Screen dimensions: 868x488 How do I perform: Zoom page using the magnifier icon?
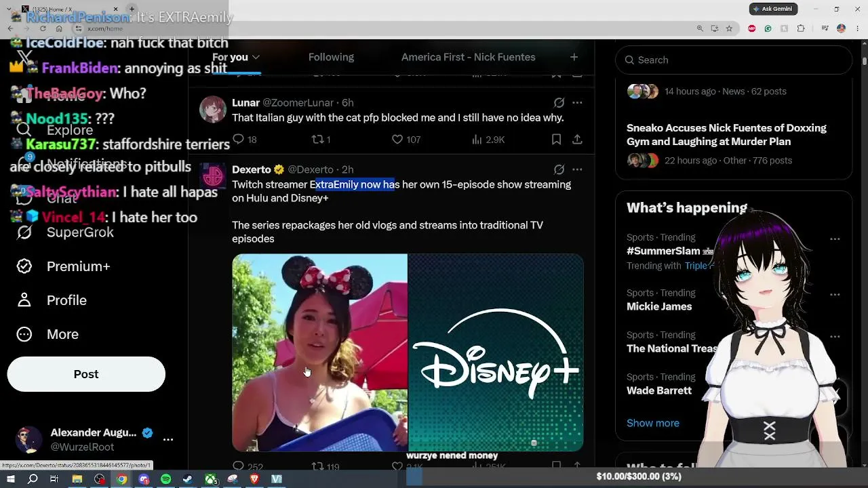point(700,28)
